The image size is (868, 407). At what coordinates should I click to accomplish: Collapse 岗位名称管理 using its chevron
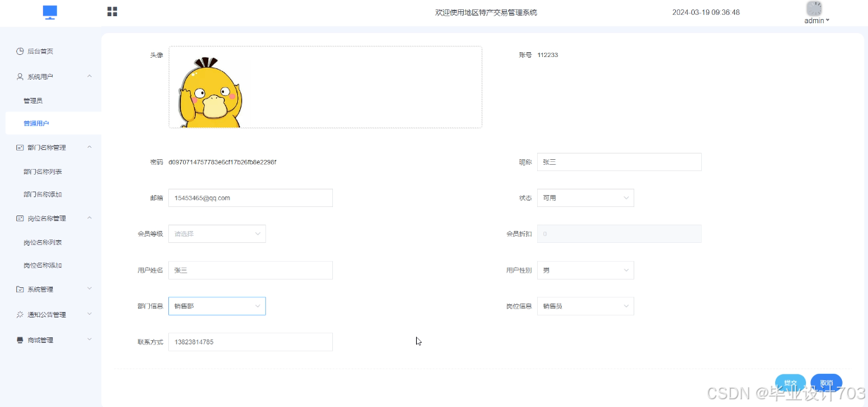(89, 218)
